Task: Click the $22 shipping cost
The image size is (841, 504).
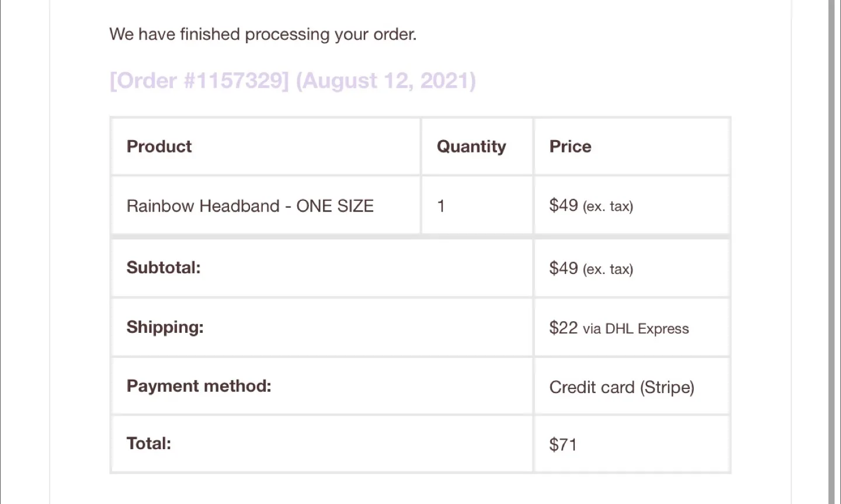Action: [564, 328]
